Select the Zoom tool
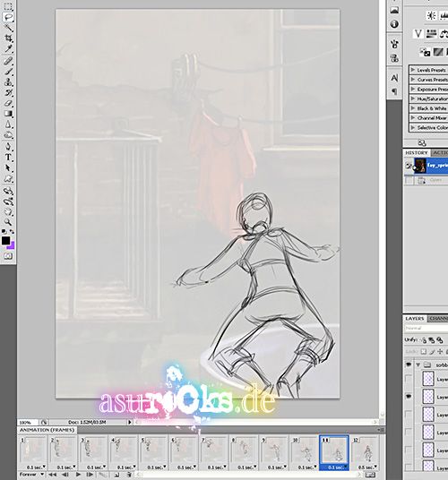Viewport: 448px width, 480px height. (x=8, y=222)
